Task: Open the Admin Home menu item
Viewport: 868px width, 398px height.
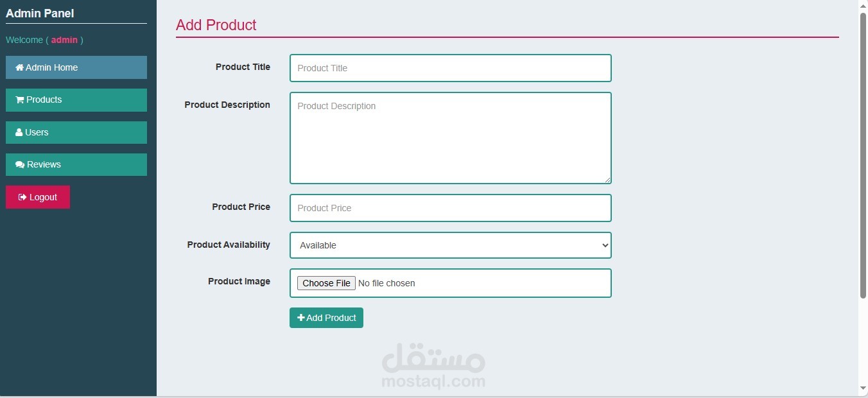Action: click(76, 67)
